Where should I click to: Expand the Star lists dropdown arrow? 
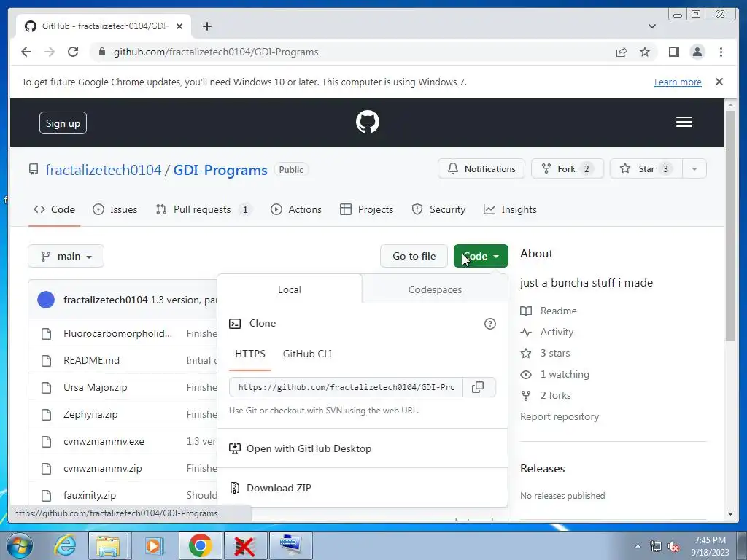click(x=694, y=169)
